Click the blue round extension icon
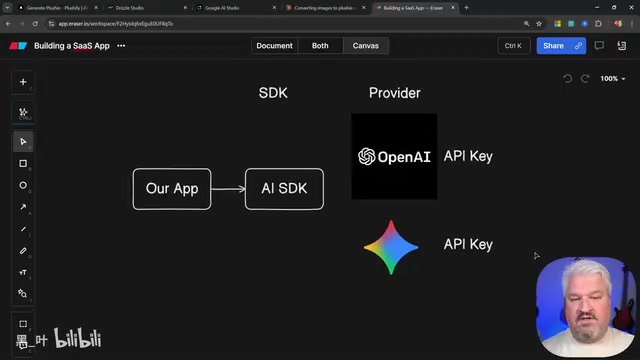This screenshot has width=640, height=360. coord(584,24)
